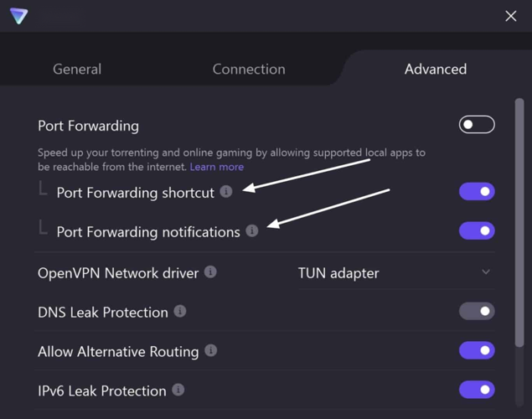Click the settings vertical scrollbar
The width and height of the screenshot is (532, 419).
tap(519, 226)
